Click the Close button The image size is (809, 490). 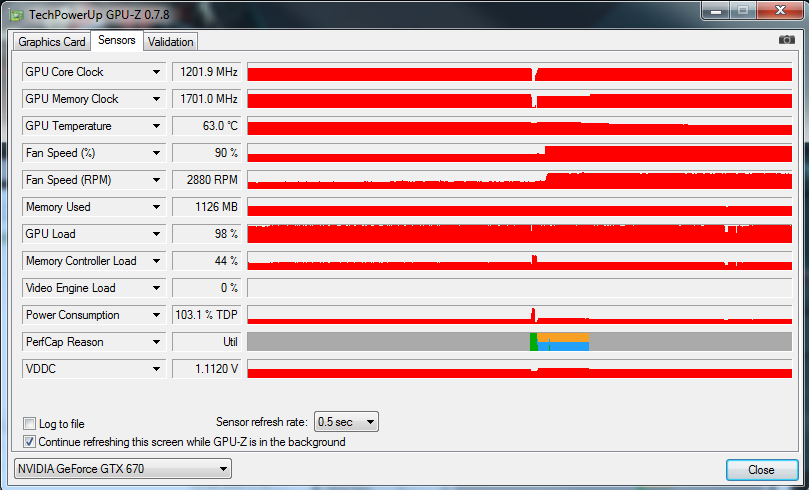(x=762, y=470)
